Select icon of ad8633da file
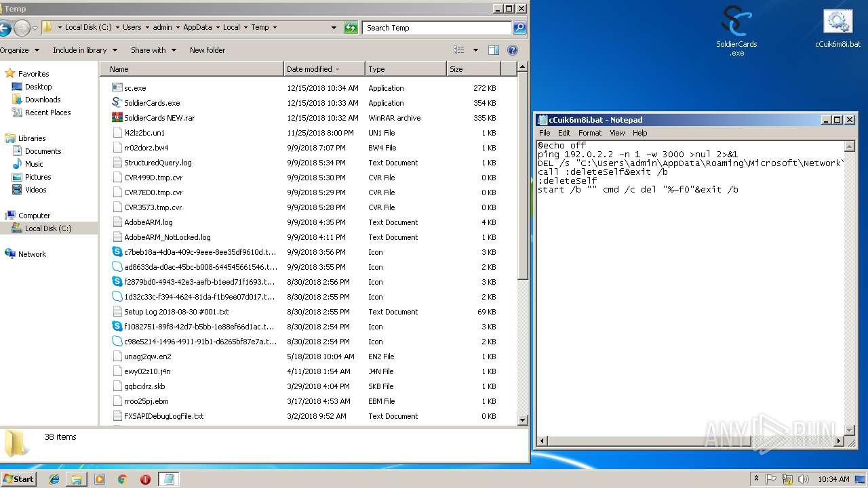The image size is (868, 488). coord(117,267)
